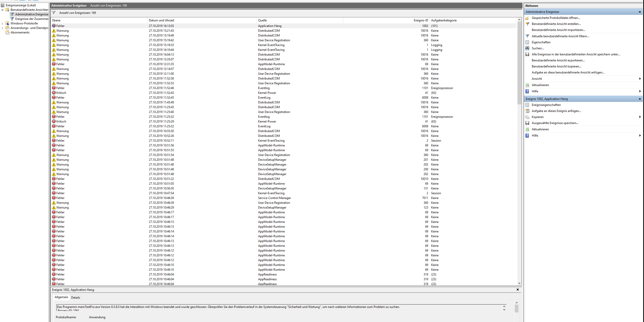The image size is (644, 322).
Task: Click Benutzerdefinierte Ansicht exportieren link
Action: coord(558,60)
